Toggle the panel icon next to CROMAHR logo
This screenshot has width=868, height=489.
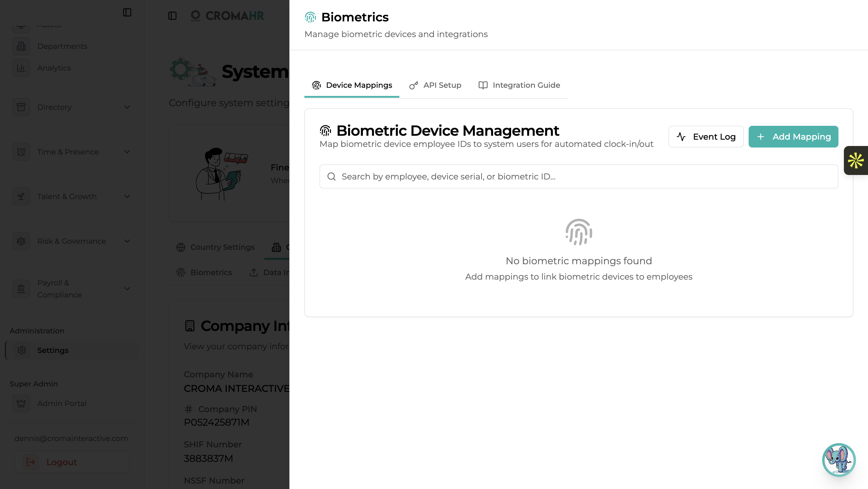pos(172,16)
